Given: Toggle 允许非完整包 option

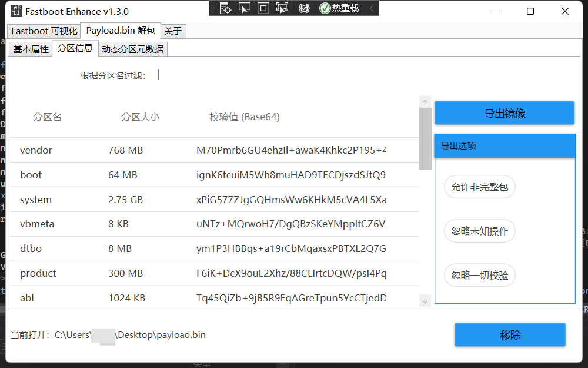Looking at the screenshot, I should (480, 187).
